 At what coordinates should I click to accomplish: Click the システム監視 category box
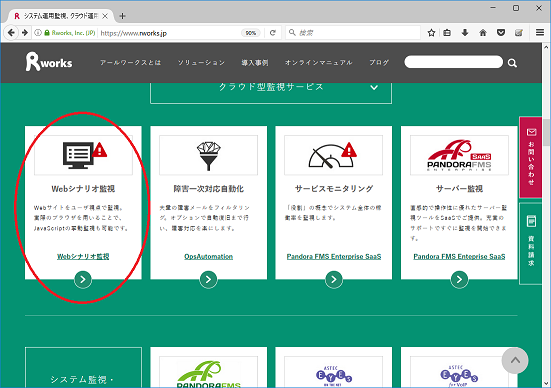coord(83,368)
